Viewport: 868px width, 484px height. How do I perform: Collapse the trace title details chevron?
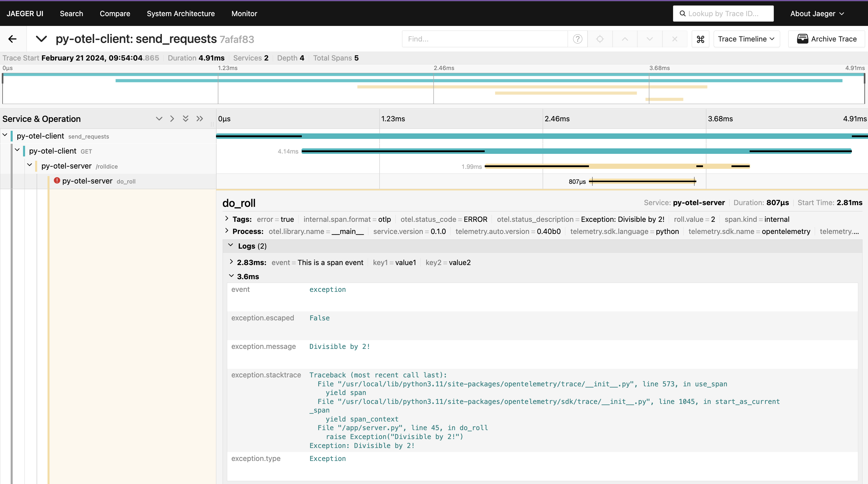[41, 38]
